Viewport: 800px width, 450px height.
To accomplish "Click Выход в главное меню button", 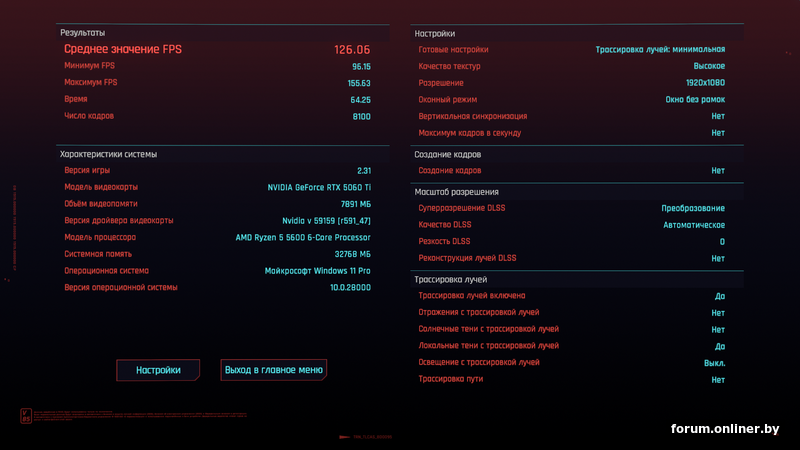I will click(x=273, y=370).
